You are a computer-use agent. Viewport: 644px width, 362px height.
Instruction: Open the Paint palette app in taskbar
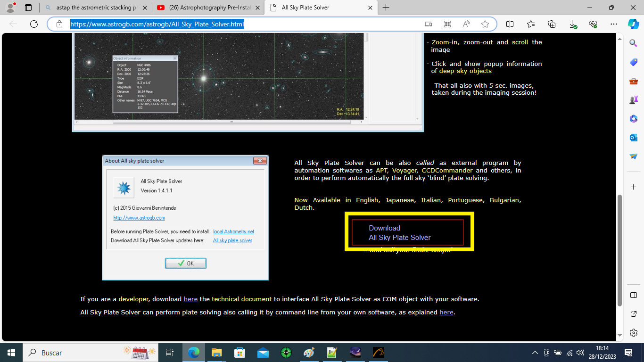point(309,353)
